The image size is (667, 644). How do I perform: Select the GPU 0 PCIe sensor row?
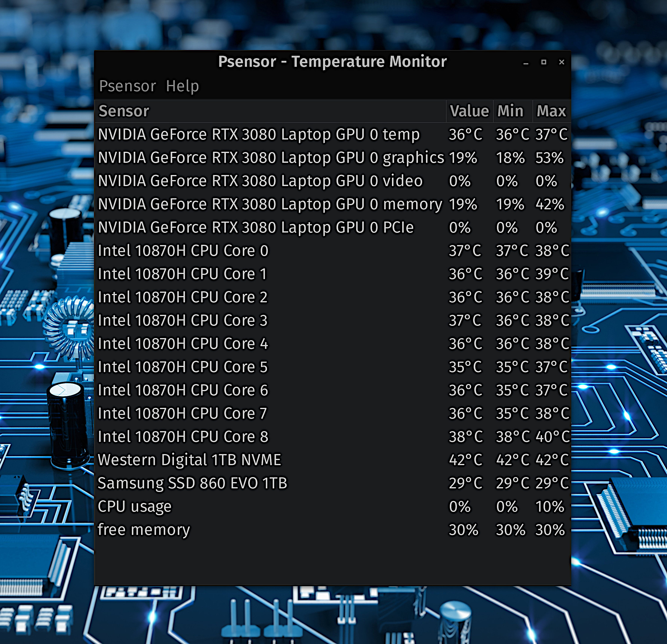333,227
